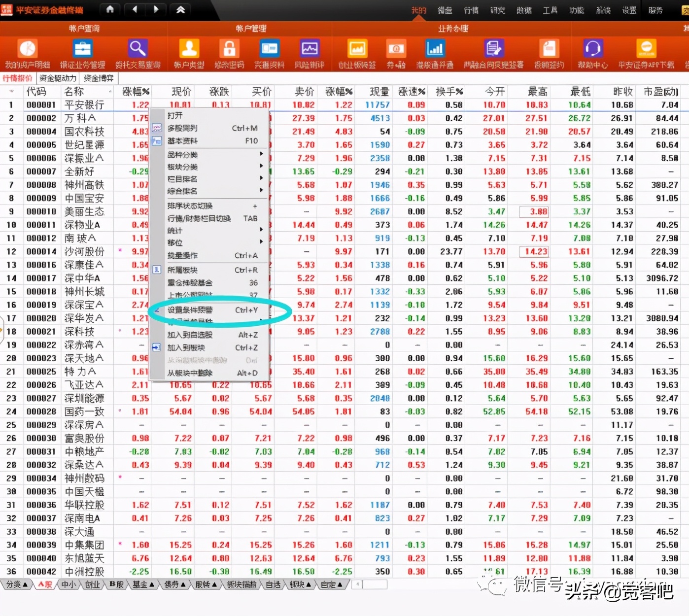Screen dimensions: 689x616
Task: Expand the 综合排名 submenu arrow
Action: tap(261, 191)
